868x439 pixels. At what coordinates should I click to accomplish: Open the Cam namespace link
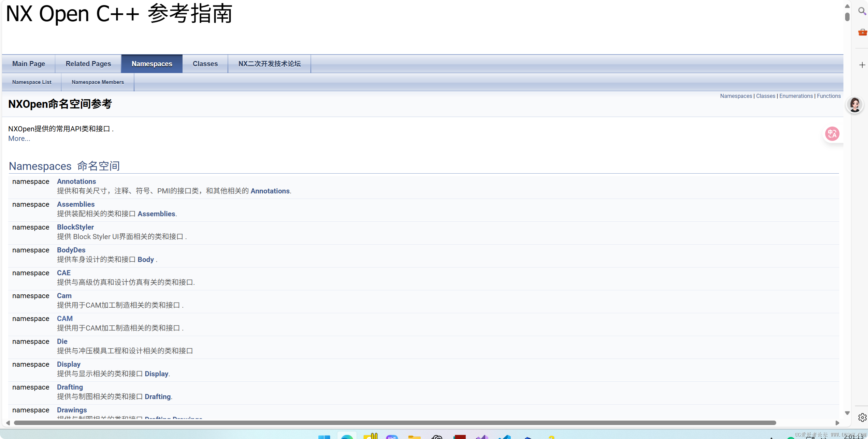pyautogui.click(x=64, y=296)
